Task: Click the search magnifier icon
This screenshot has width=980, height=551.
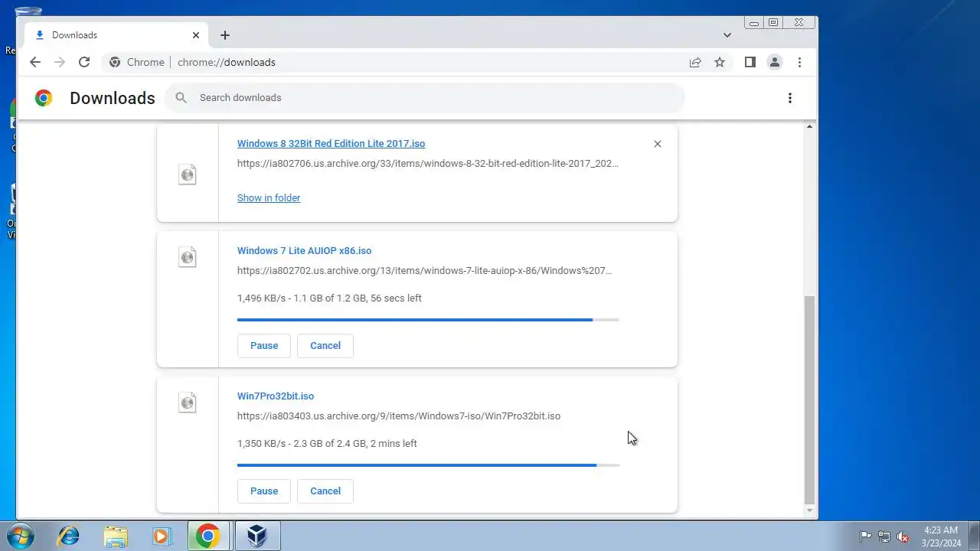Action: (x=181, y=98)
